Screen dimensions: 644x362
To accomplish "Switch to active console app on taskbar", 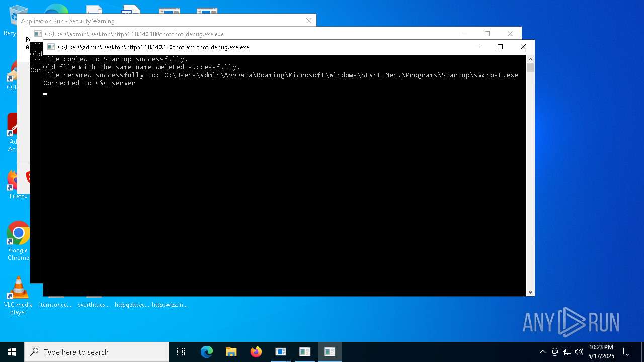I will [330, 352].
